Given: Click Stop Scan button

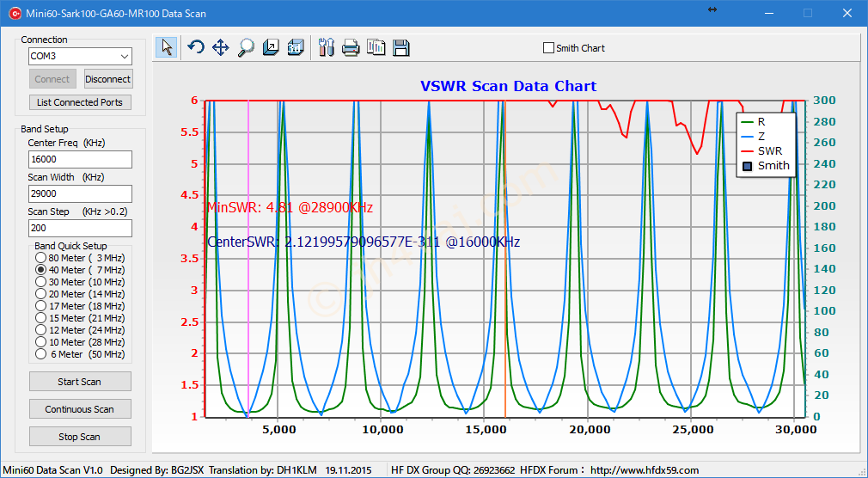Looking at the screenshot, I should [x=80, y=437].
